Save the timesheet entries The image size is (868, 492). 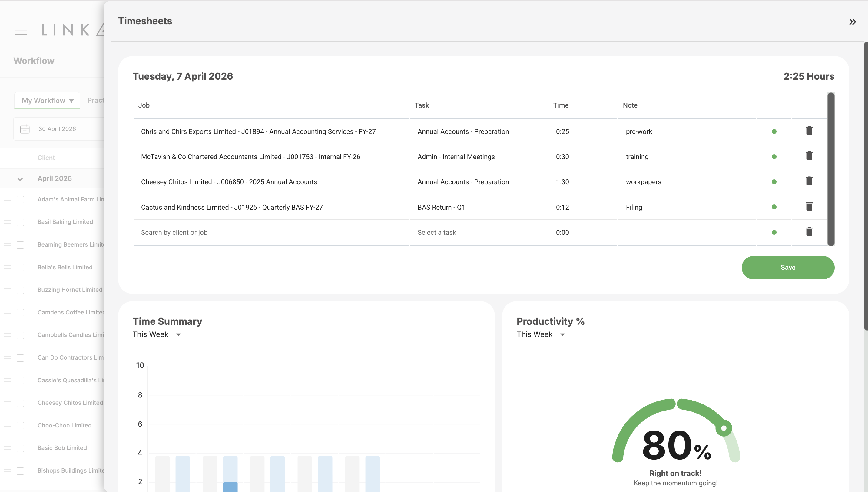click(788, 267)
